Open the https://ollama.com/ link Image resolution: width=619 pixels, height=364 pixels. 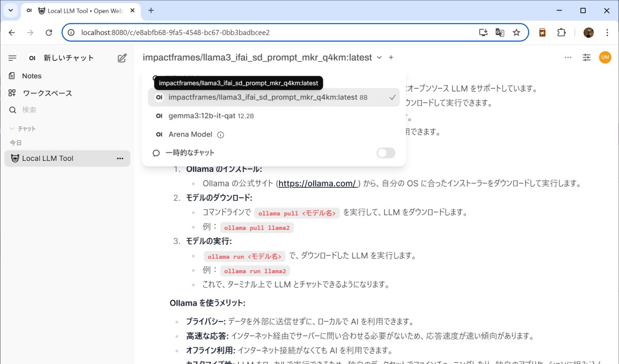point(317,184)
